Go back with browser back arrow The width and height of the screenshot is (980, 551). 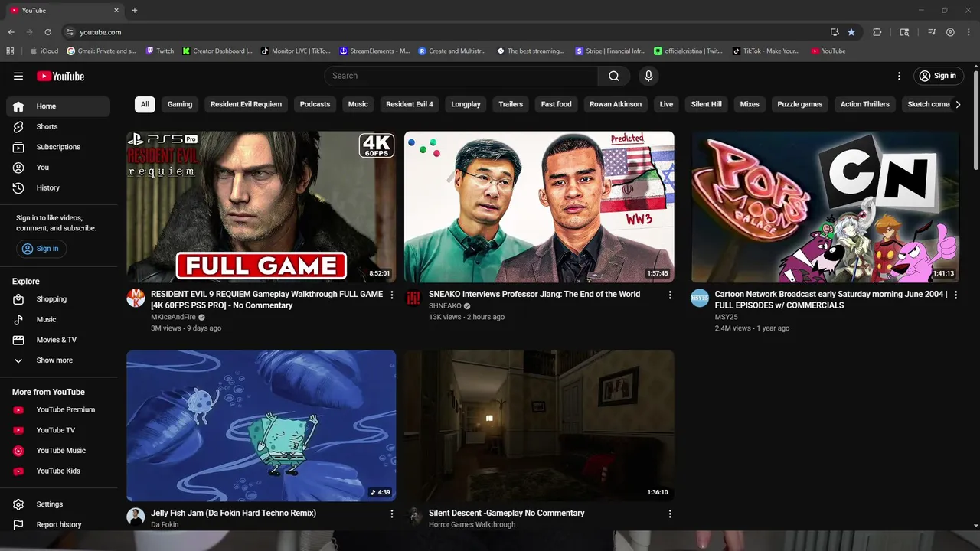11,32
